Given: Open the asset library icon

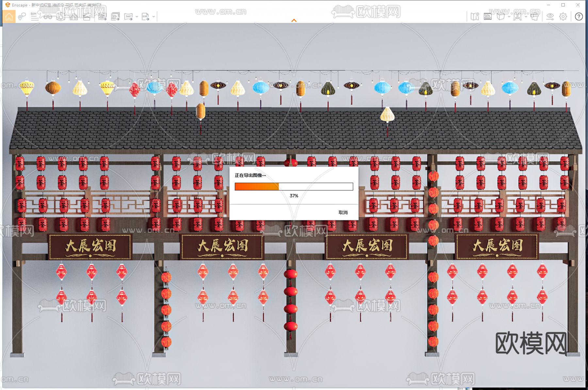Looking at the screenshot, I should [x=488, y=17].
